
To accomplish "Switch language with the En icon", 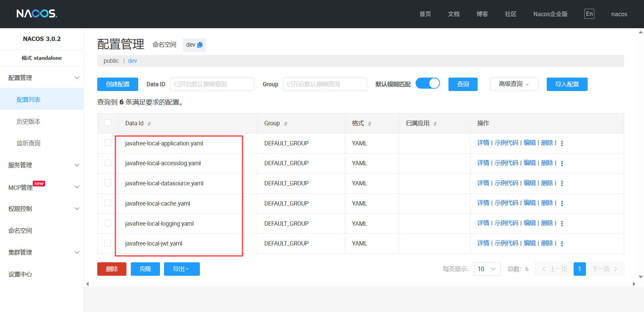I will click(589, 14).
